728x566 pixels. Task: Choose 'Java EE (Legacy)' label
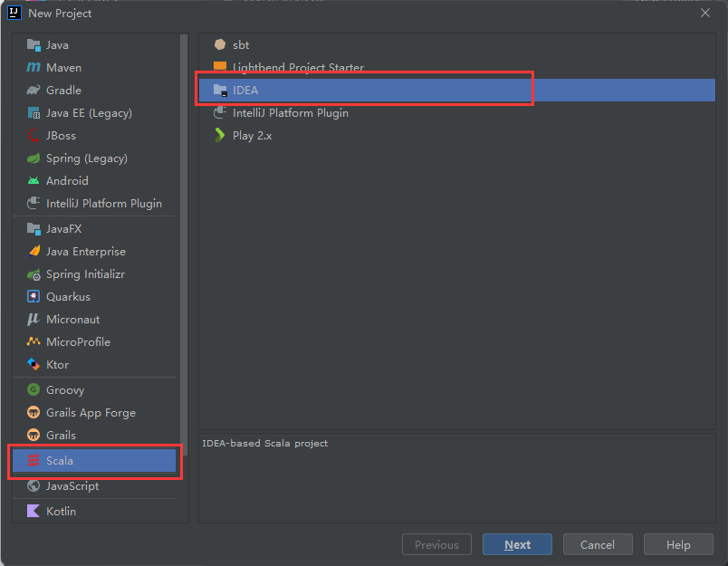pyautogui.click(x=89, y=113)
